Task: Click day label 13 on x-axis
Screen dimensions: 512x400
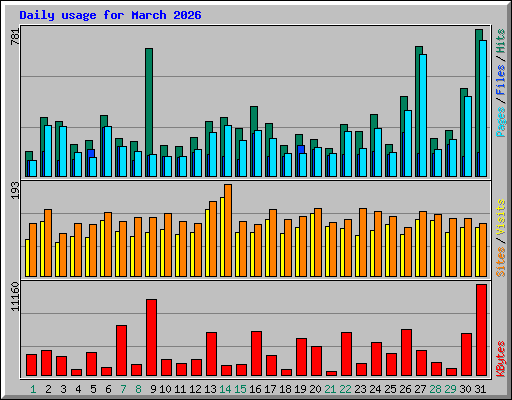Action: click(x=210, y=389)
